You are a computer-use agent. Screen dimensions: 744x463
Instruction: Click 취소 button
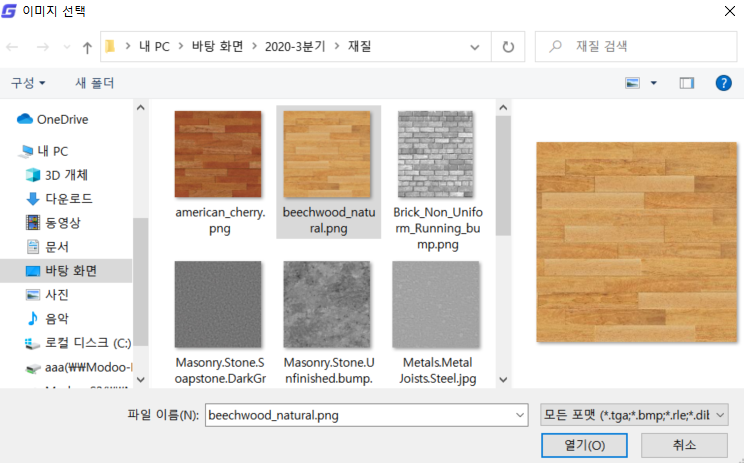[684, 445]
